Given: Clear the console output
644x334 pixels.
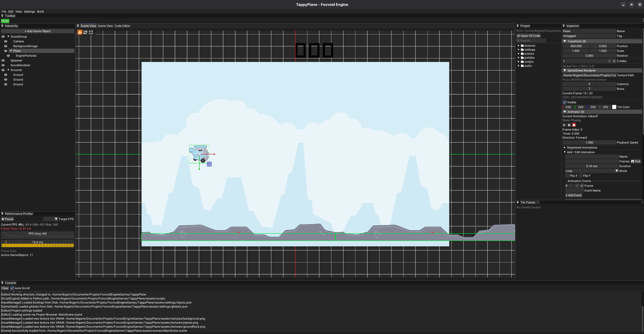Looking at the screenshot, I should pyautogui.click(x=5, y=288).
